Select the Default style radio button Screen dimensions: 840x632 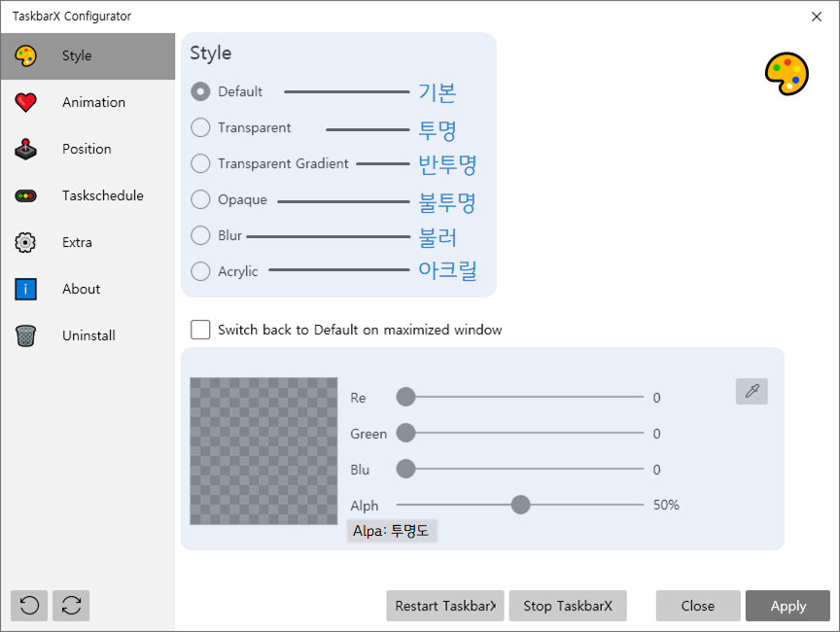200,91
